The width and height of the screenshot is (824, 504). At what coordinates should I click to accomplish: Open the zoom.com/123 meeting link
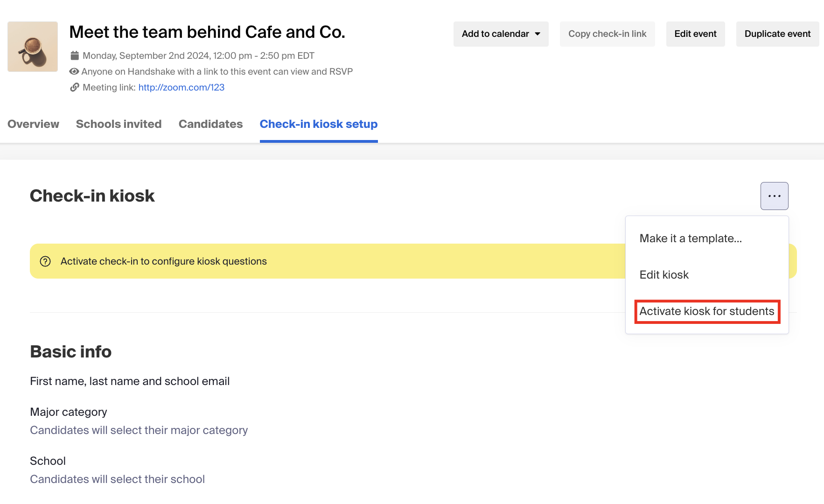pyautogui.click(x=182, y=87)
